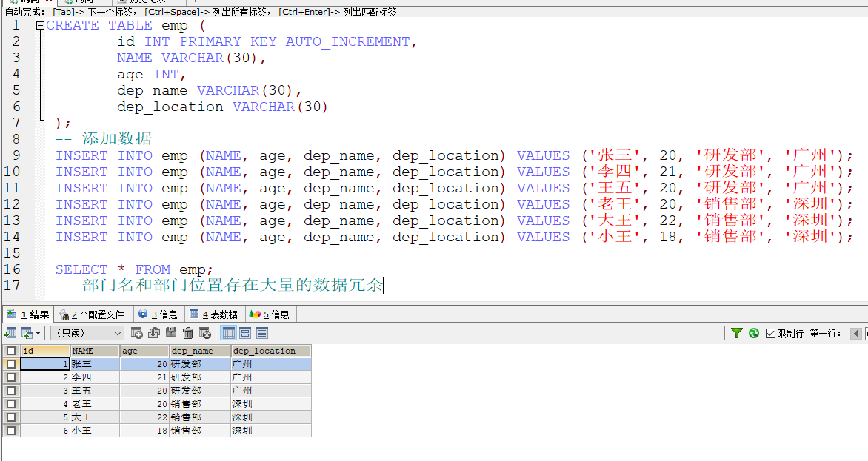
Task: Select the form view icon
Action: (245, 333)
